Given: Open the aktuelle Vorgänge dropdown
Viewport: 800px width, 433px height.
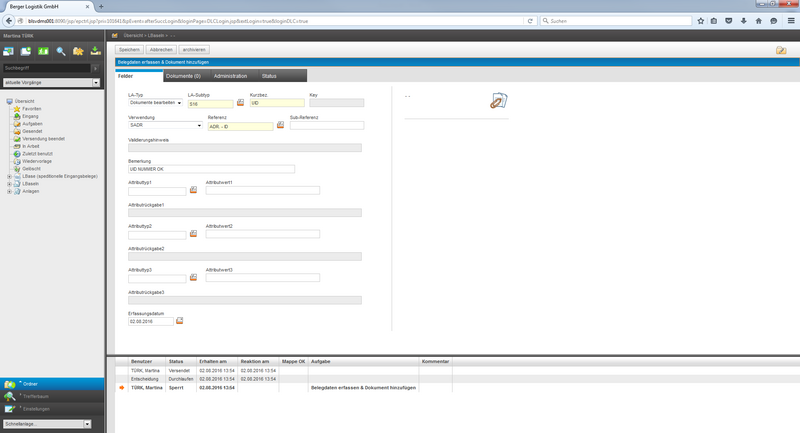Looking at the screenshot, I should tap(52, 83).
